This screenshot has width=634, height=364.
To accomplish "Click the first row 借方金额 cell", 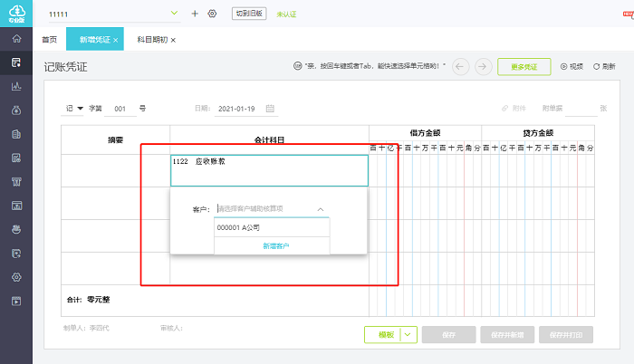I will coord(426,170).
